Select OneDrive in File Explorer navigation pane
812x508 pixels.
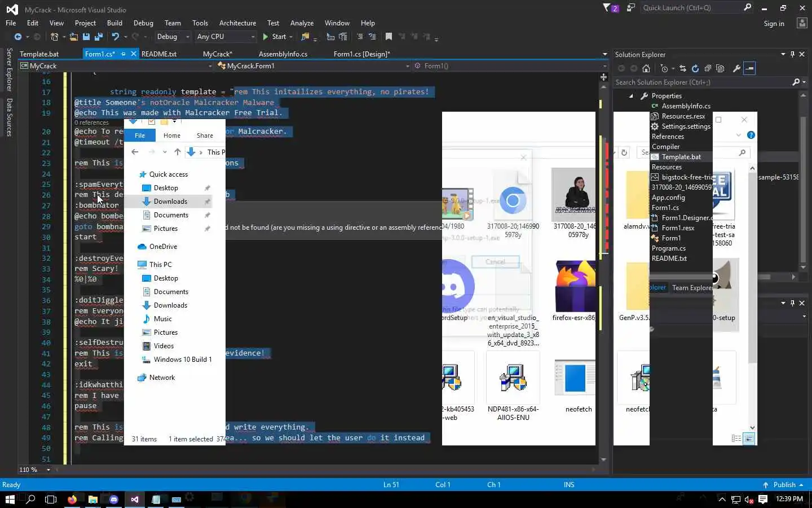pos(163,247)
